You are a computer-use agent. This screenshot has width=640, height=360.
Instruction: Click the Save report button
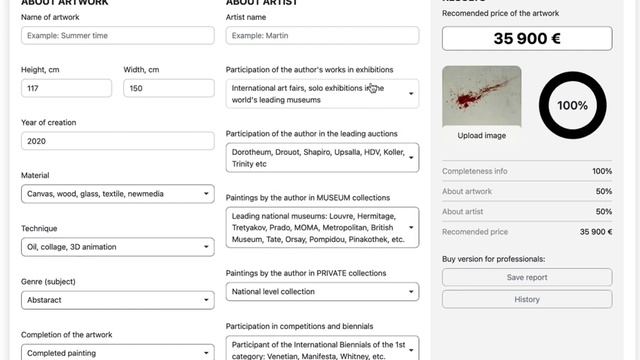[x=527, y=277]
